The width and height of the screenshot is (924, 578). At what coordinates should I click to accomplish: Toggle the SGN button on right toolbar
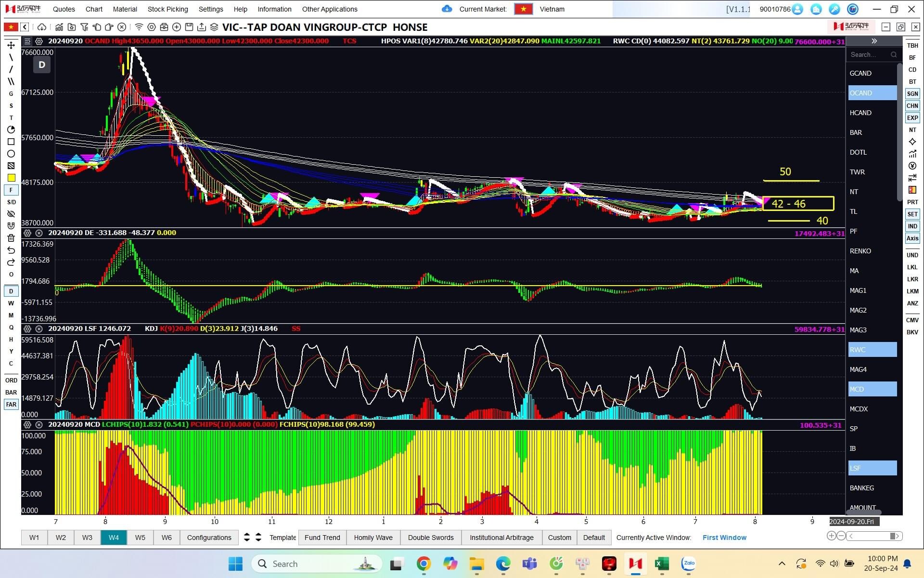click(x=912, y=93)
